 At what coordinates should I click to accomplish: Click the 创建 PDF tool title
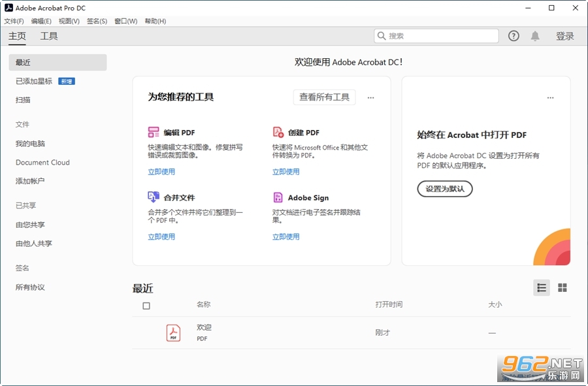tap(304, 133)
